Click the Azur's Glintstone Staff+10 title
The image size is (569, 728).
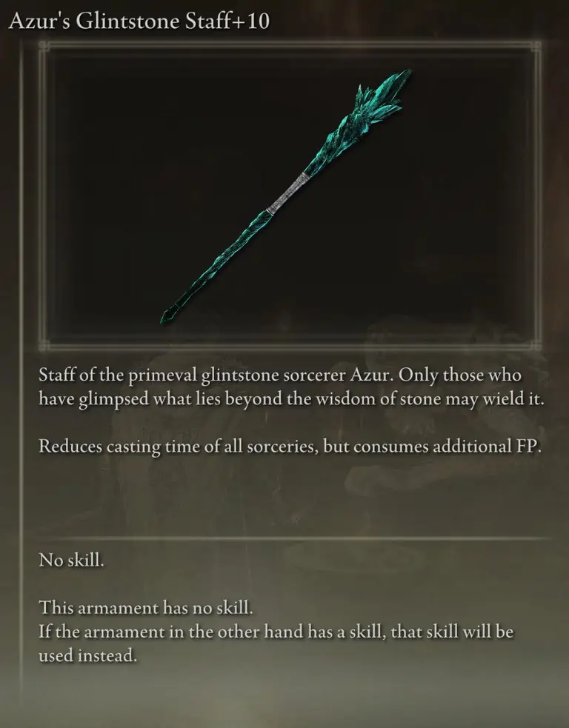tap(139, 21)
